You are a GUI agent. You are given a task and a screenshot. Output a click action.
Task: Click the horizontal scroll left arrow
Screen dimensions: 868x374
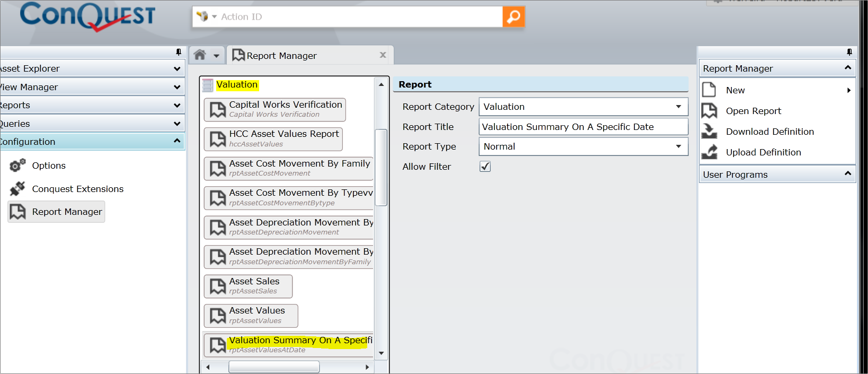[x=208, y=367]
